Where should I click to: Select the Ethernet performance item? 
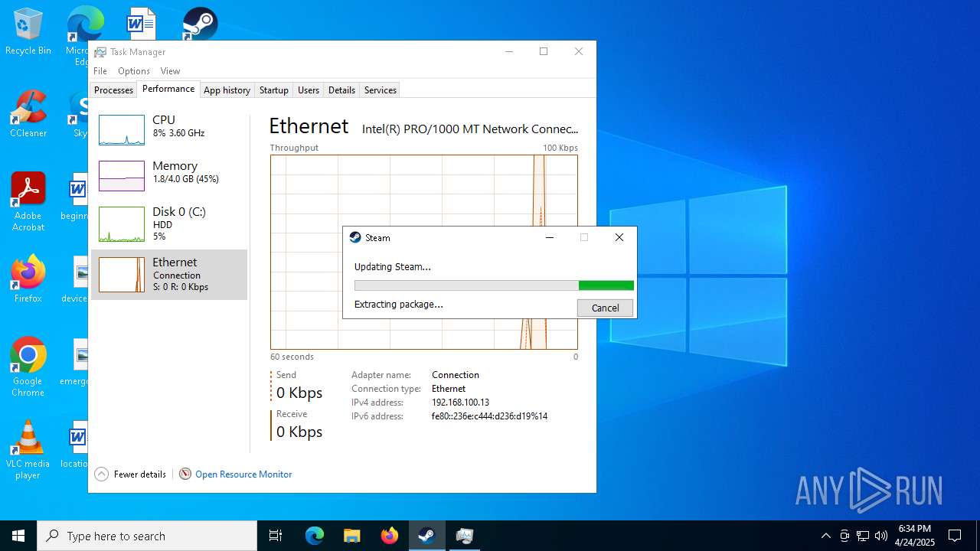169,275
